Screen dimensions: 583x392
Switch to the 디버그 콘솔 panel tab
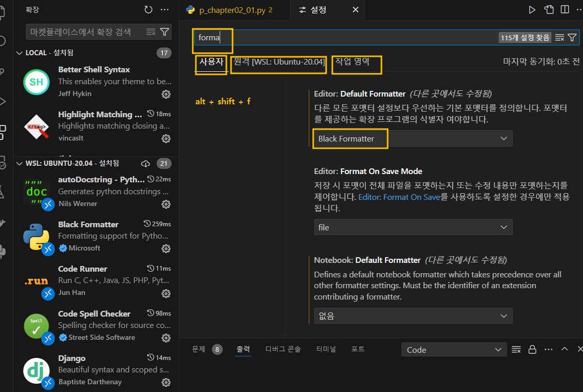pyautogui.click(x=283, y=349)
